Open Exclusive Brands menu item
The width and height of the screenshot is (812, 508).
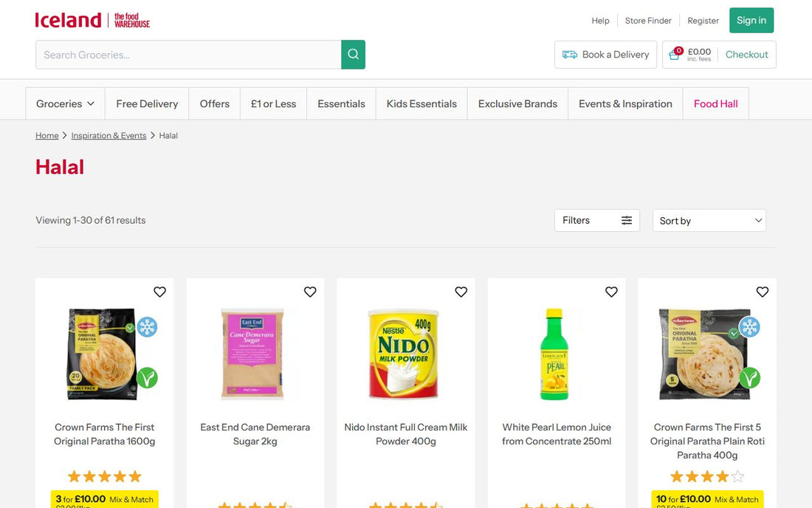[x=518, y=103]
